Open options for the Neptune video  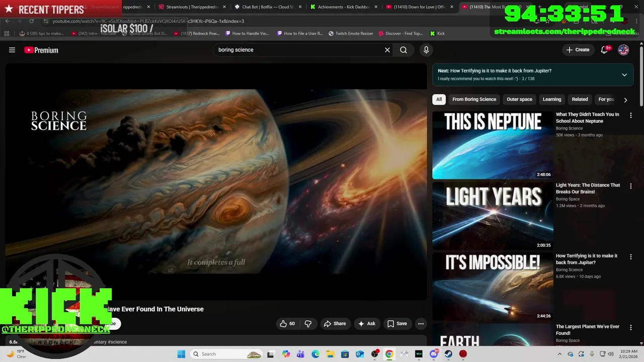coord(630,115)
